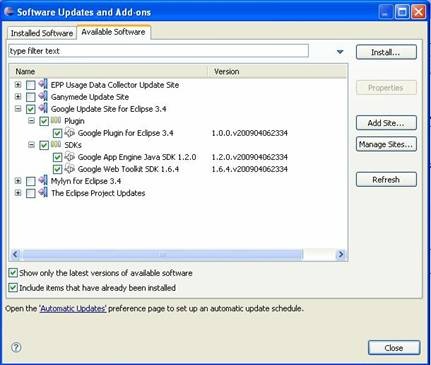Click the horizontal scrollbar thumb
Screen dimensions: 431x365
(x=162, y=255)
